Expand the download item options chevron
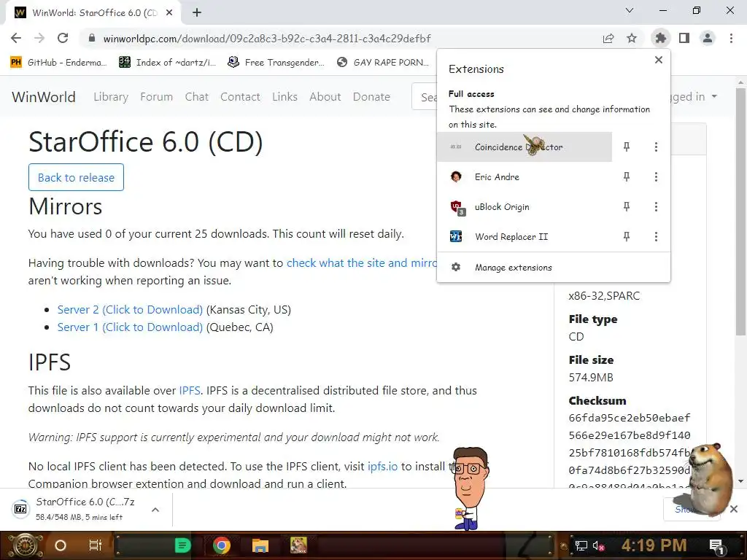Image resolution: width=747 pixels, height=560 pixels. point(155,510)
